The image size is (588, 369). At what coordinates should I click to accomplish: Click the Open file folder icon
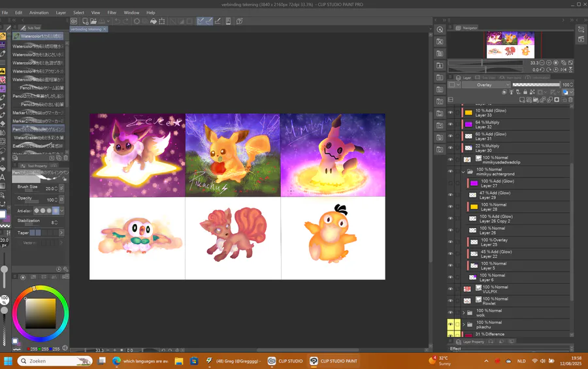coord(93,22)
